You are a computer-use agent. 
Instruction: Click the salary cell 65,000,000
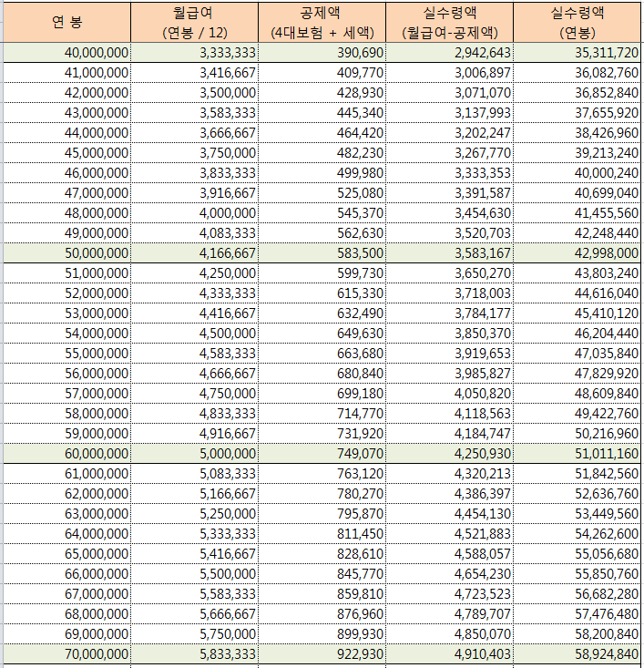66,553
